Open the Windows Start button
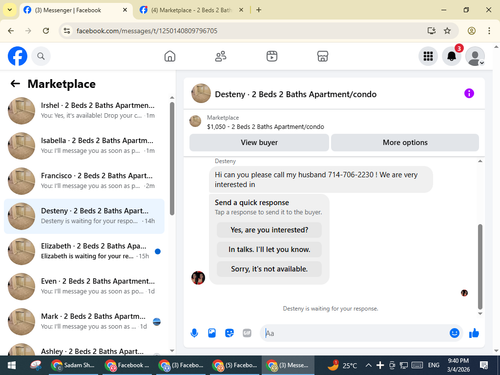This screenshot has width=500, height=375. 12,365
